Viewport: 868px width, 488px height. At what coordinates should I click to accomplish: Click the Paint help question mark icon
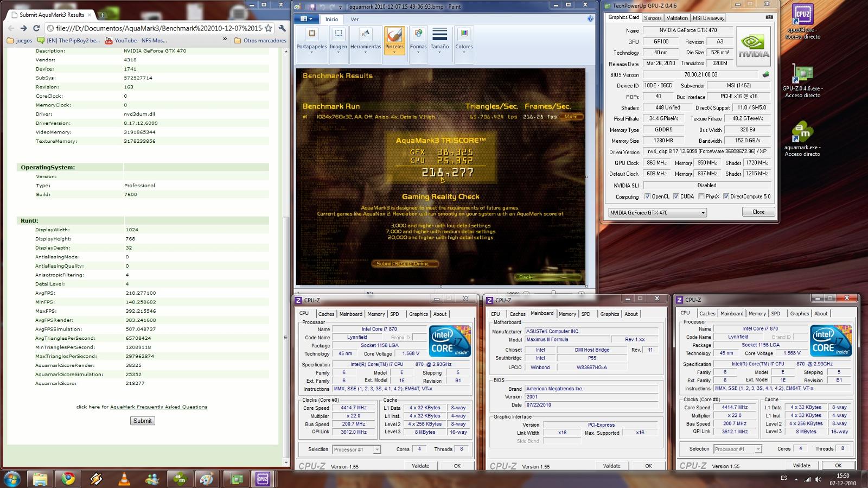tap(590, 19)
